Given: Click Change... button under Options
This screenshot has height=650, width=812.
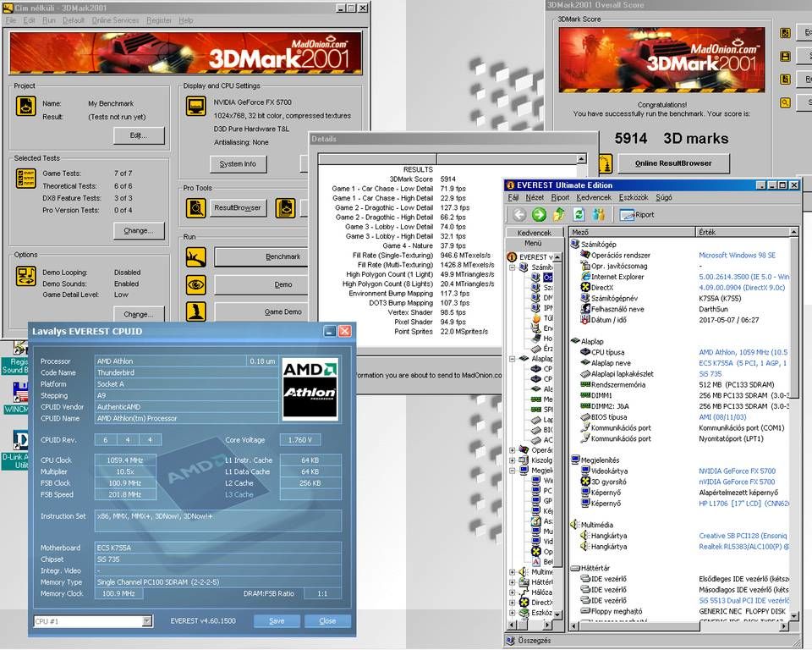Looking at the screenshot, I should tap(139, 314).
